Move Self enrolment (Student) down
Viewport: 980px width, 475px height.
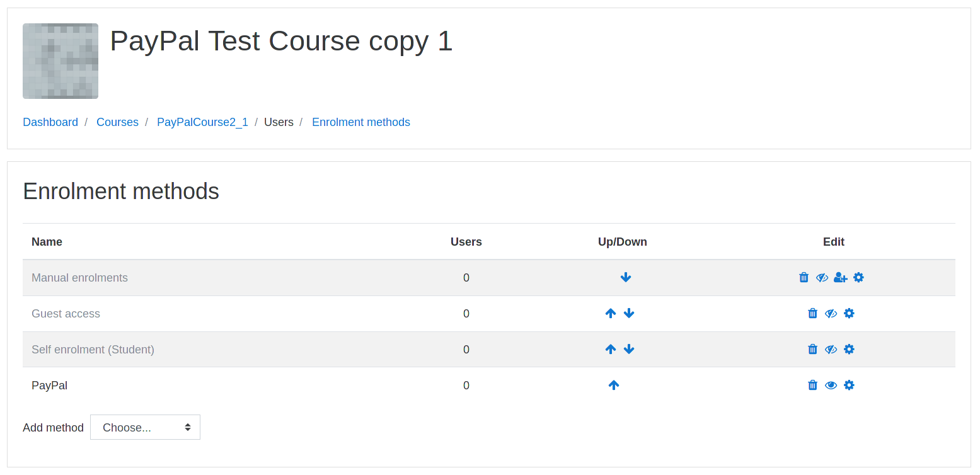(x=629, y=349)
